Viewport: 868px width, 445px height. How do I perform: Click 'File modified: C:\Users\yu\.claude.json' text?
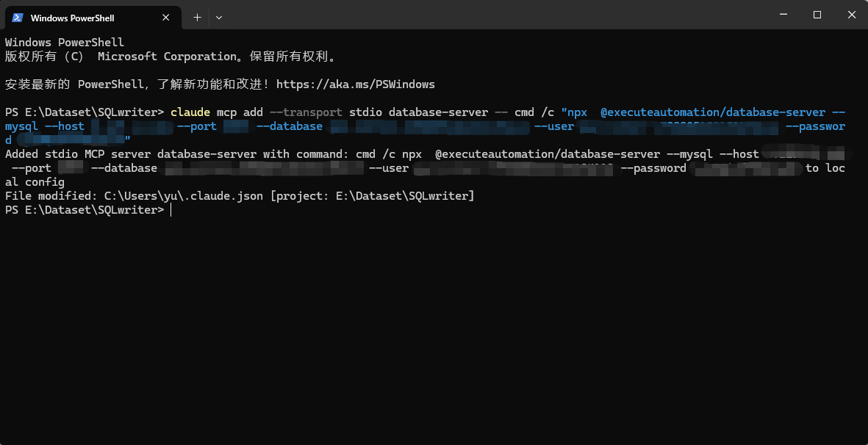(134, 195)
